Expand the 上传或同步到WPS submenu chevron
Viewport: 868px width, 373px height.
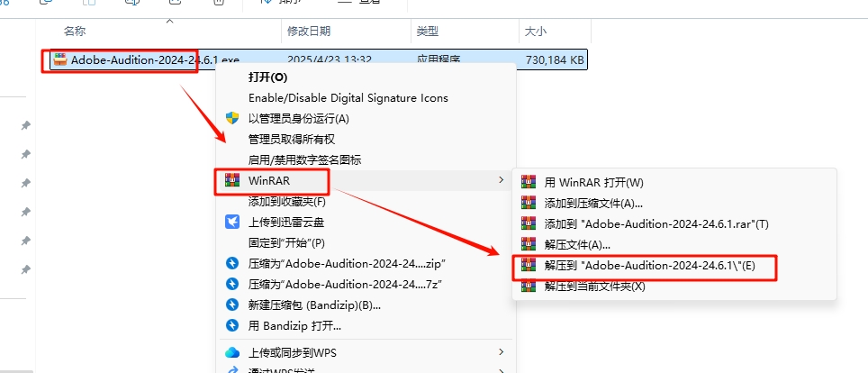pyautogui.click(x=501, y=352)
